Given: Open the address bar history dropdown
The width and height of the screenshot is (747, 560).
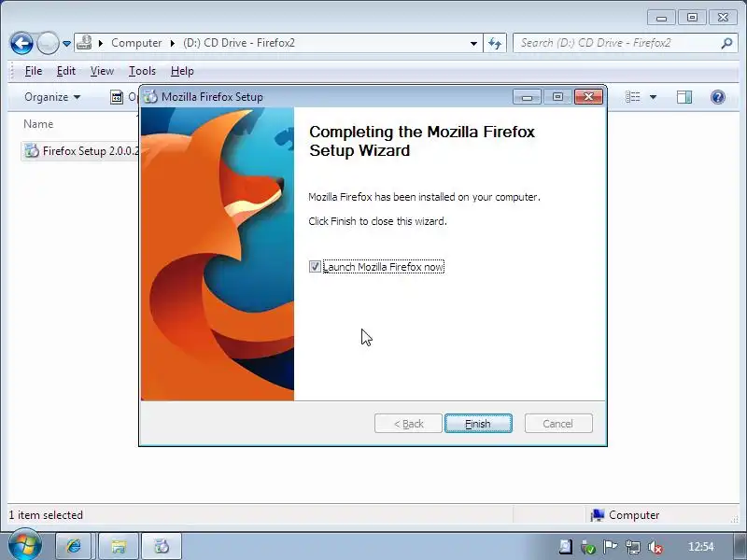Looking at the screenshot, I should (x=473, y=43).
